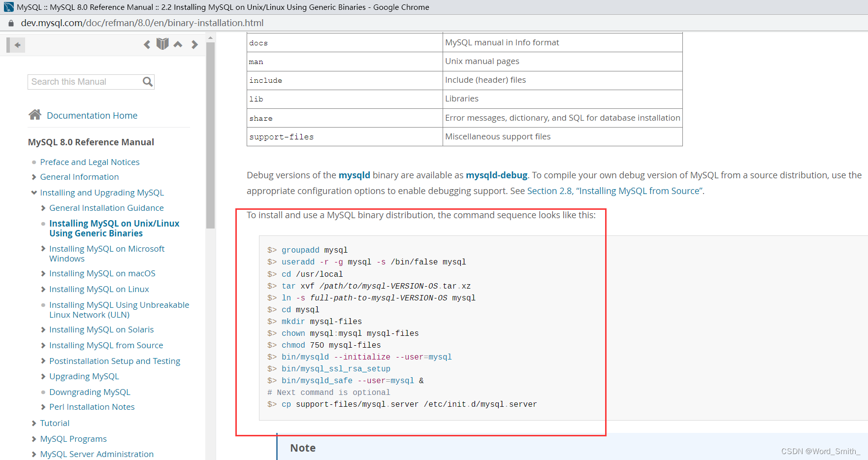Collapse the Installing and Upgrading MySQL section

tap(33, 193)
